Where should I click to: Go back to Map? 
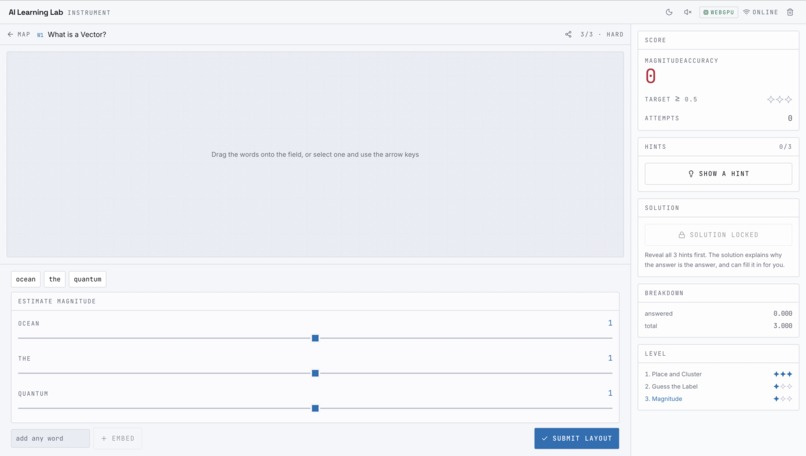(x=19, y=34)
